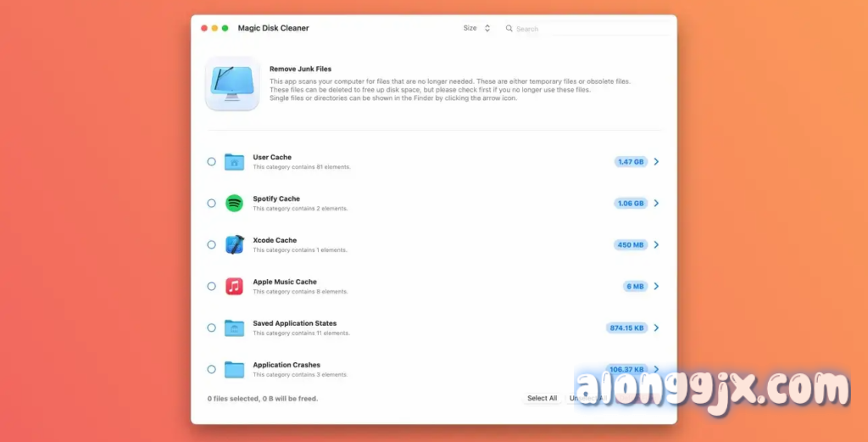Click the 450 MB size badge
868x442 pixels.
tap(631, 244)
